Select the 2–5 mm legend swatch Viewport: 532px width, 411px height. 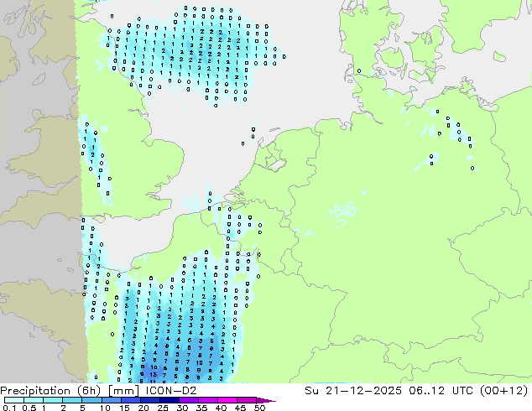click(72, 400)
